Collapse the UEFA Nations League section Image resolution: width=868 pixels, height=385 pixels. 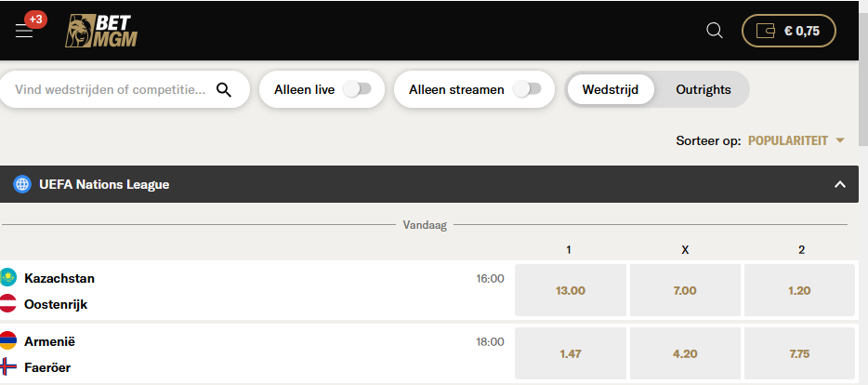tap(840, 184)
